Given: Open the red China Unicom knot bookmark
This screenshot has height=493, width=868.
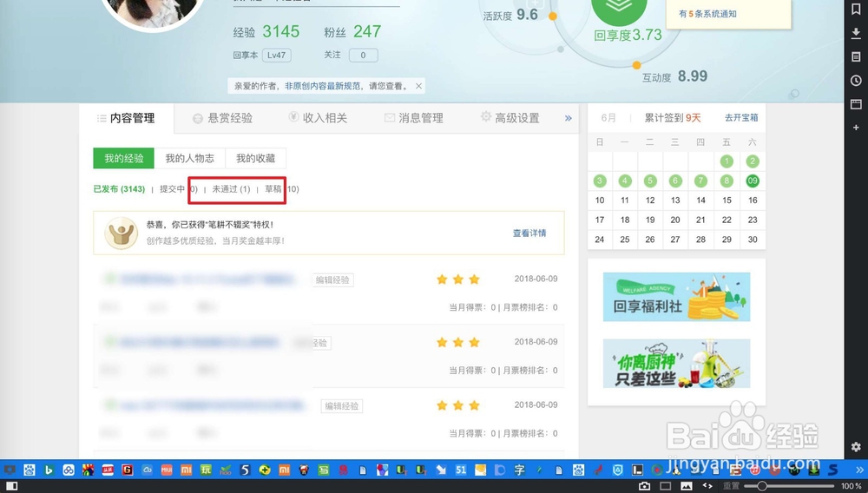Looking at the screenshot, I should coord(343,470).
